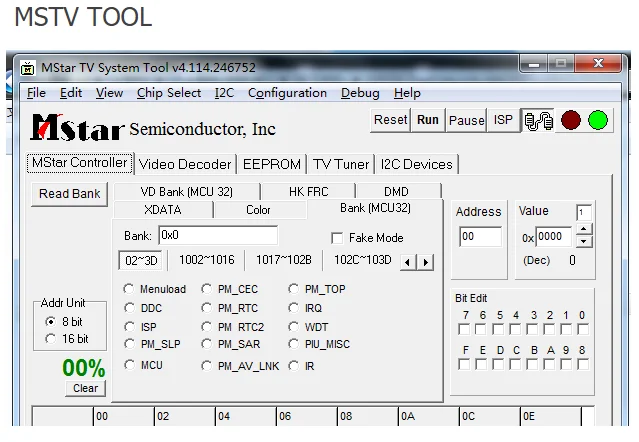Screen dimensions: 639x442
Task: Select the XDATA tab
Action: tap(163, 210)
